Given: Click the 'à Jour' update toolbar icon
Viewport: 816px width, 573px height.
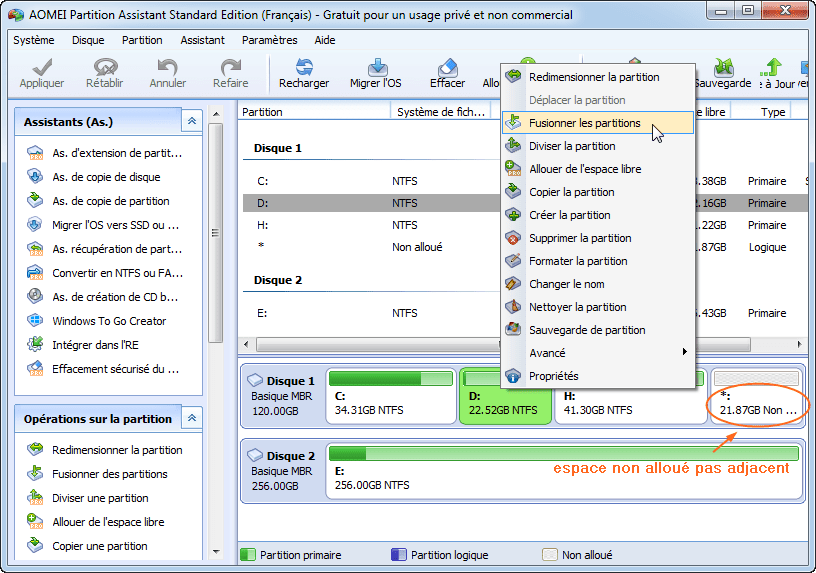Looking at the screenshot, I should pos(772,67).
